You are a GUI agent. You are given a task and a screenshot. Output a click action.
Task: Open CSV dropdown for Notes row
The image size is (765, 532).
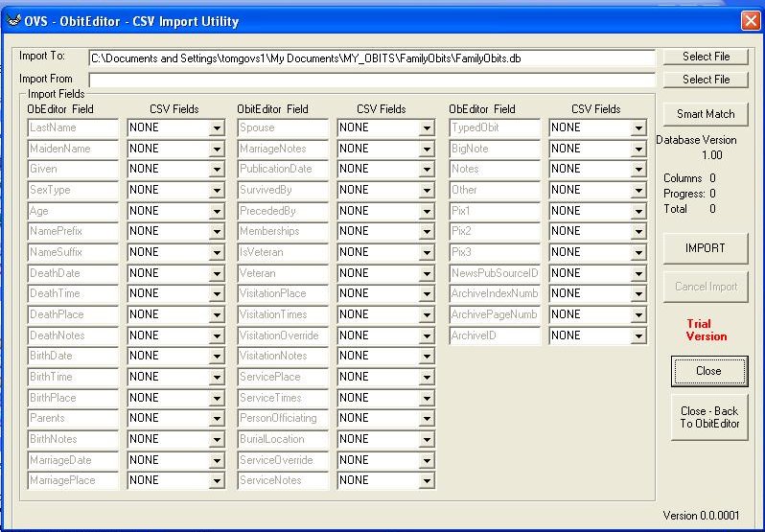[638, 170]
